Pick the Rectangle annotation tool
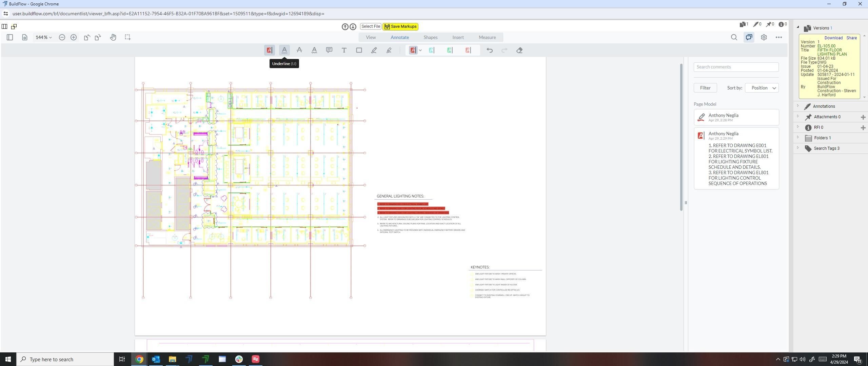The image size is (868, 366). (x=359, y=50)
